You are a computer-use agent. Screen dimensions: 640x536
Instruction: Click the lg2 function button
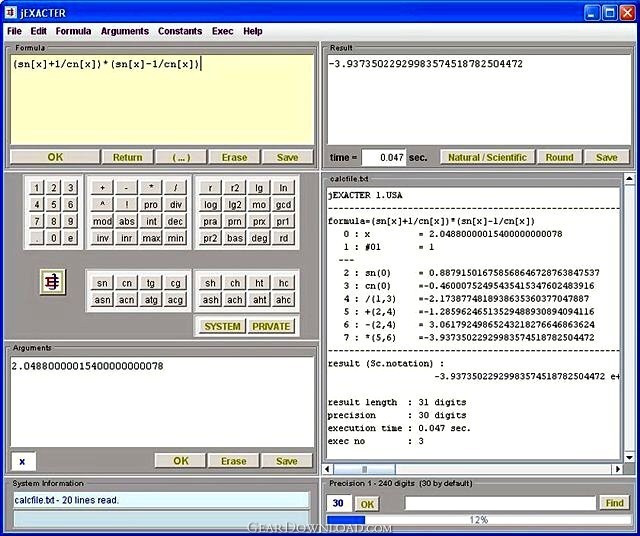pyautogui.click(x=235, y=205)
